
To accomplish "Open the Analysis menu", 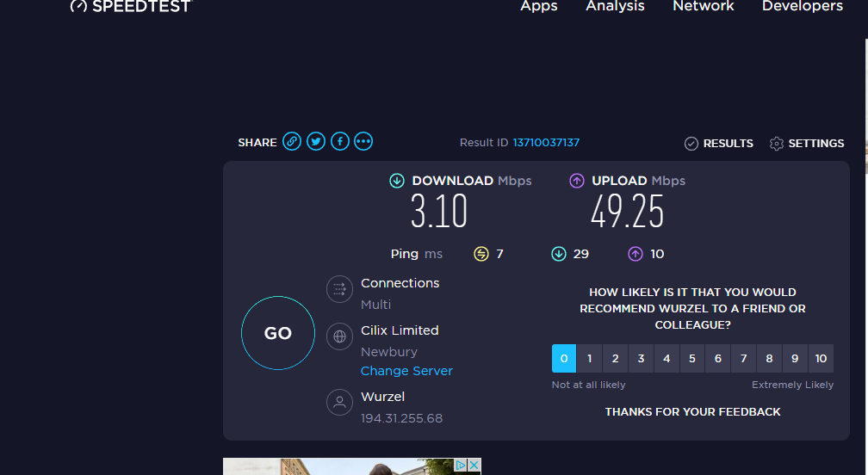I will pos(615,7).
